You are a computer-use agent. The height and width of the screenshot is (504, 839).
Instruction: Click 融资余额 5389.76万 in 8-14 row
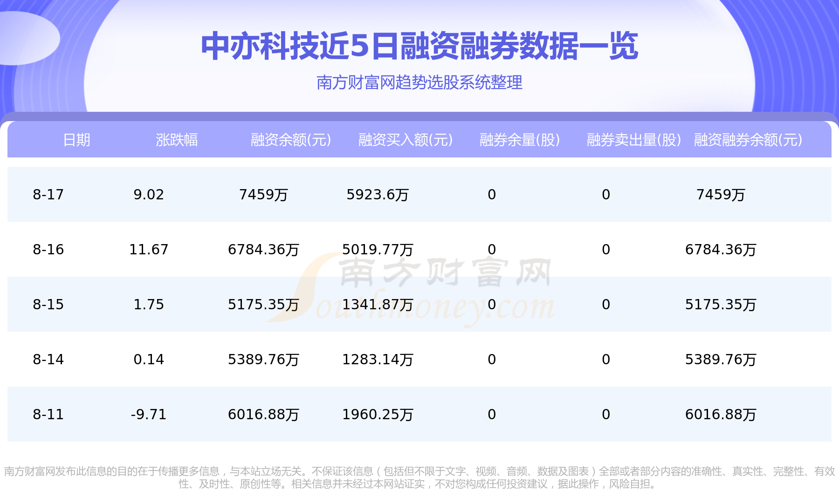pos(263,359)
